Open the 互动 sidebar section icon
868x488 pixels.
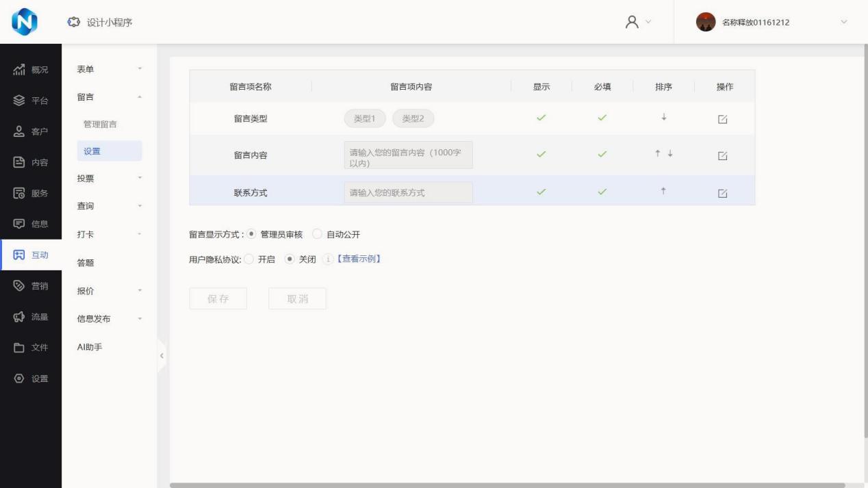(19, 255)
